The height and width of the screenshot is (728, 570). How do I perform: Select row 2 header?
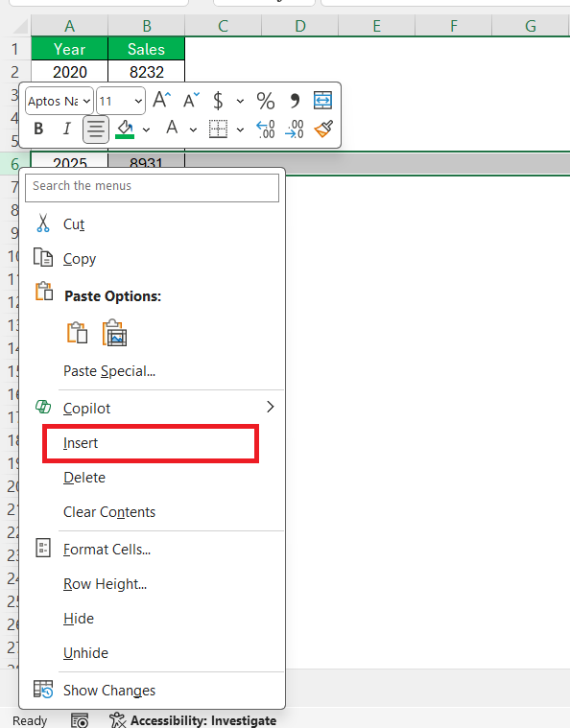pos(15,72)
